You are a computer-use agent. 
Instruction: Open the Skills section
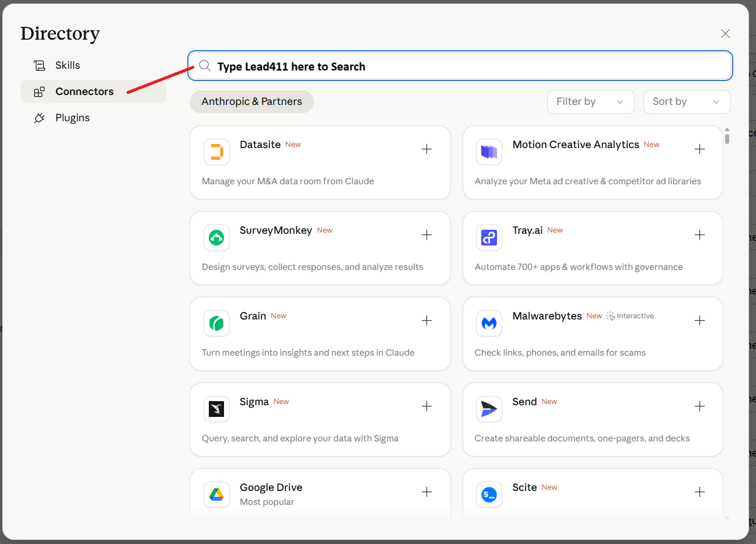93,65
